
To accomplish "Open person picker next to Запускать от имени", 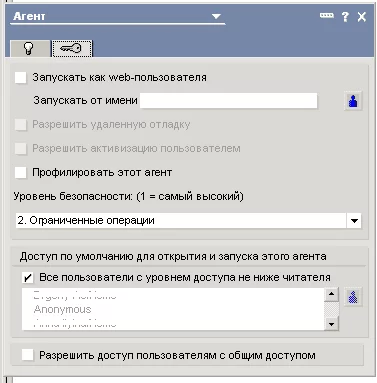I will [353, 101].
